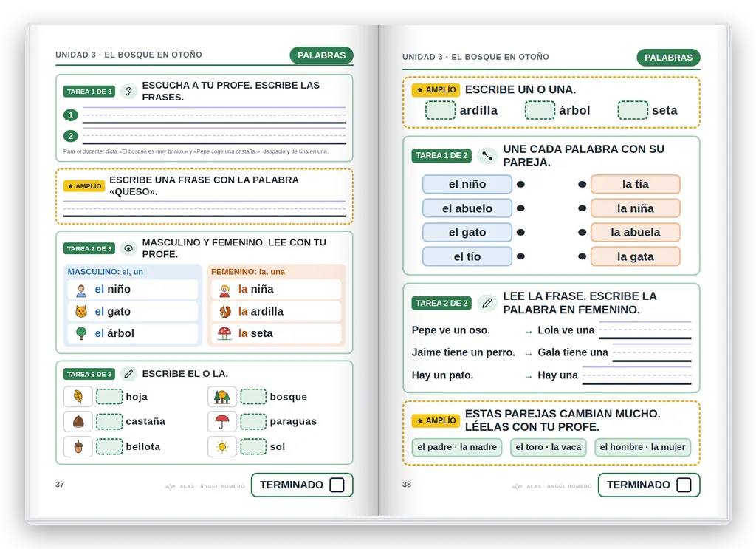This screenshot has height=549, width=756.
Task: Click the sun icon beside sol
Action: point(221,447)
